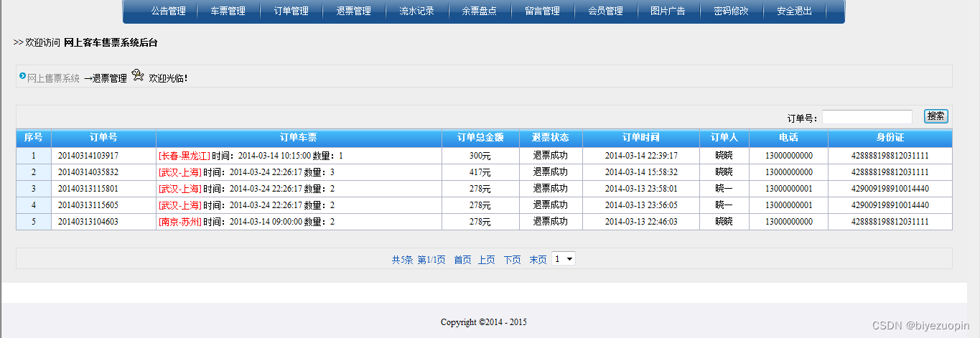Image resolution: width=980 pixels, height=338 pixels.
Task: Click 退票成功 status in row 1
Action: (x=551, y=156)
